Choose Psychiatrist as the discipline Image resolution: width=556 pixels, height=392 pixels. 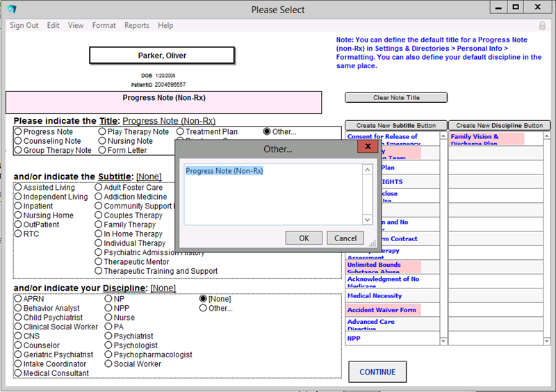tap(108, 336)
